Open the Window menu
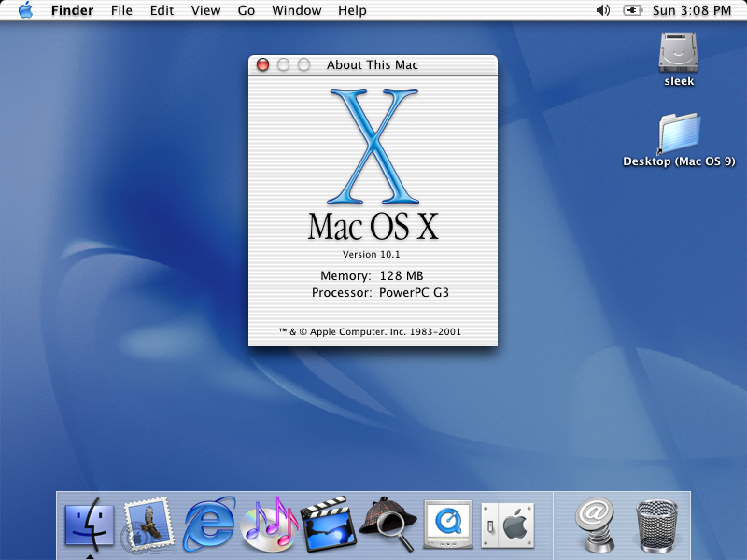The height and width of the screenshot is (560, 747). click(x=296, y=10)
